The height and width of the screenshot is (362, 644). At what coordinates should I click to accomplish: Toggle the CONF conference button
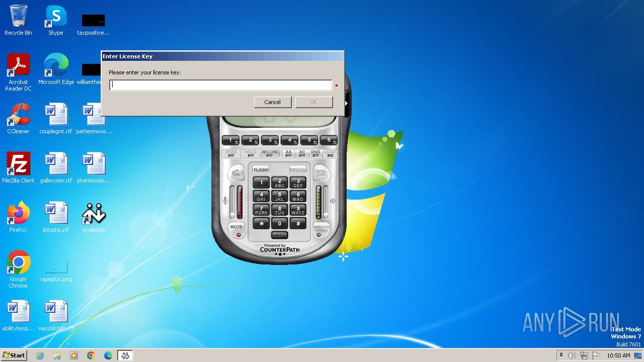coord(330,153)
